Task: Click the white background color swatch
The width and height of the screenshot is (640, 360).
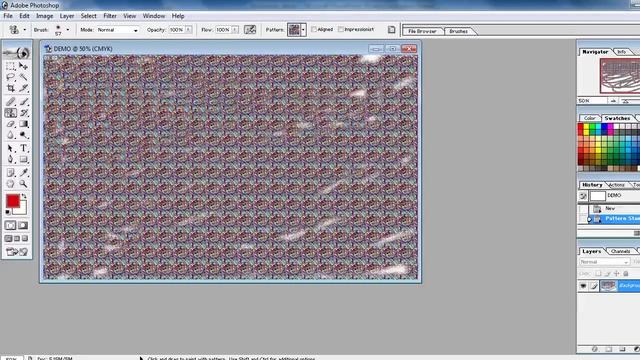Action: pos(22,210)
